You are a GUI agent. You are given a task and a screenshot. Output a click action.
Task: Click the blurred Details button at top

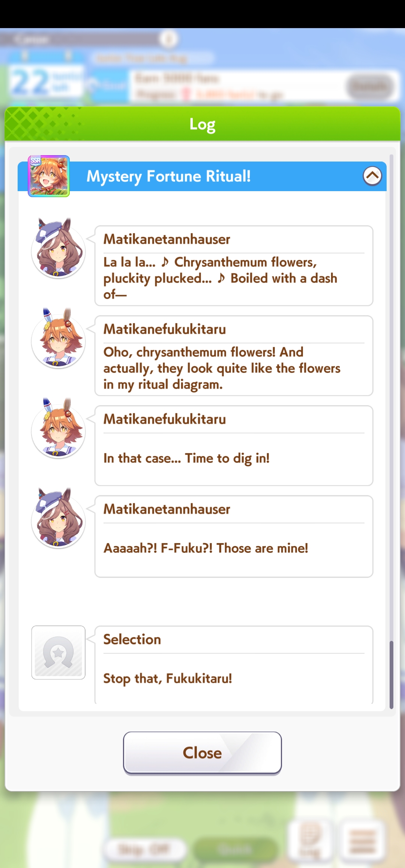coord(370,86)
